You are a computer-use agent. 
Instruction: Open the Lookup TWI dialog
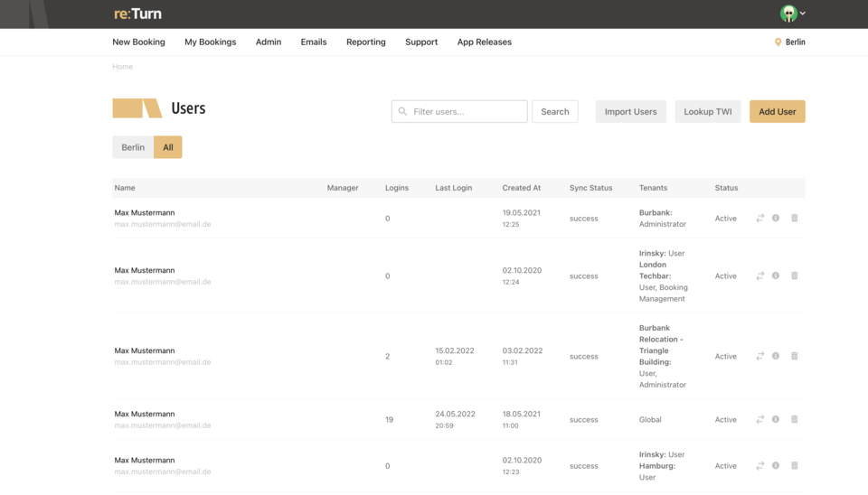tap(707, 111)
